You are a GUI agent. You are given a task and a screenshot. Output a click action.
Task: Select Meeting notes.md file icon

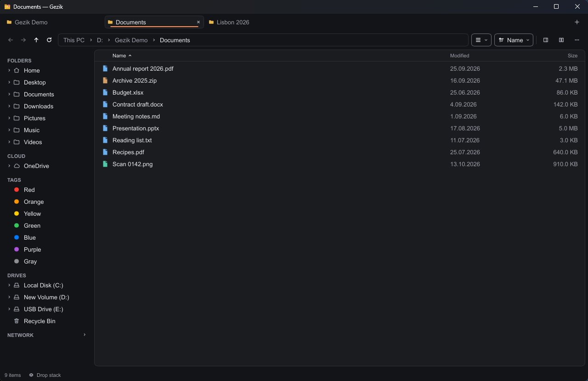(105, 116)
